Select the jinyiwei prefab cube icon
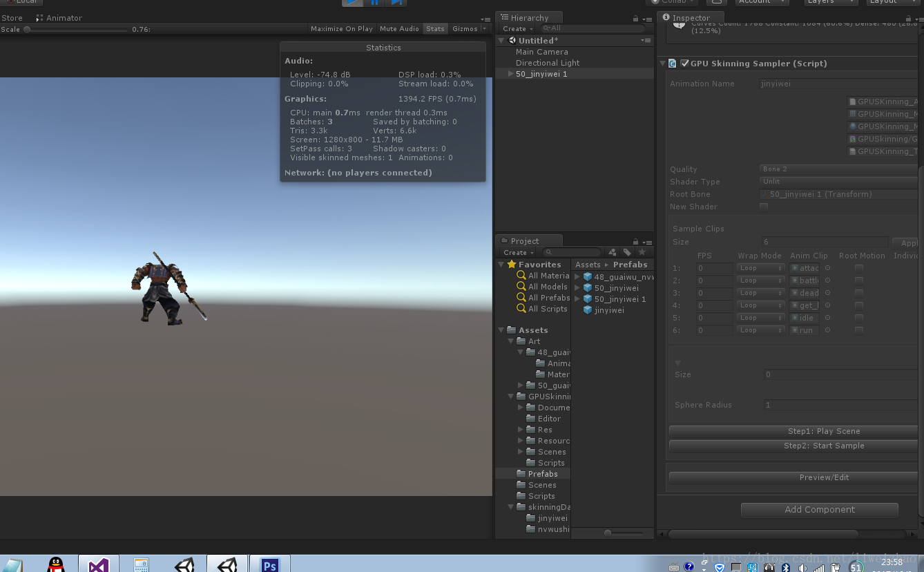The height and width of the screenshot is (572, 924). click(588, 310)
